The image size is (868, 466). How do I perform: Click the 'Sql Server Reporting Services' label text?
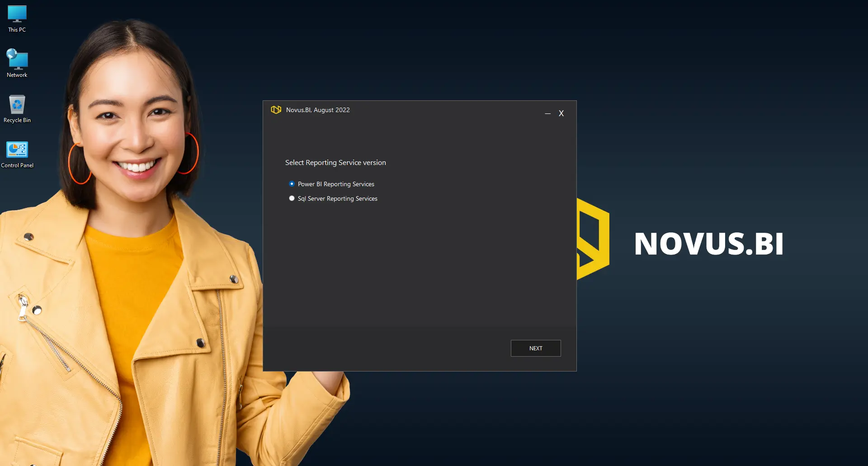[x=337, y=199]
